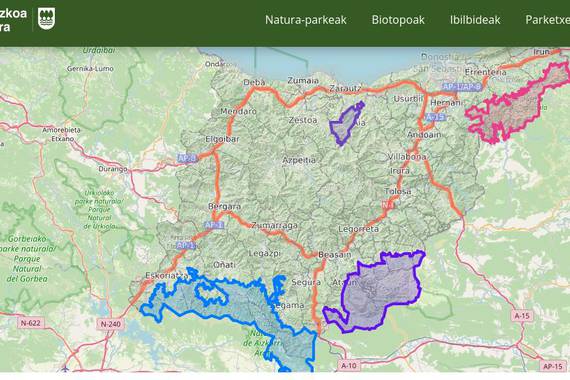Click the Oñati town label

[224, 265]
